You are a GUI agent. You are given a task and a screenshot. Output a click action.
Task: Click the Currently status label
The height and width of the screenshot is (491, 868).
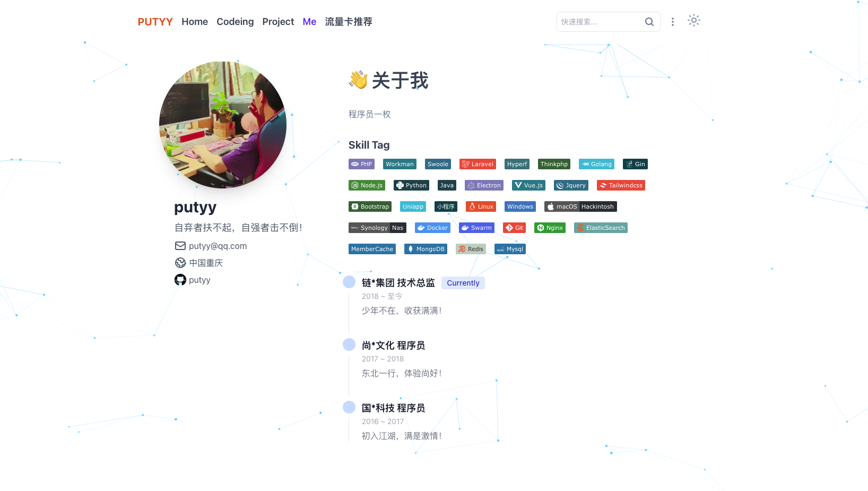tap(463, 283)
